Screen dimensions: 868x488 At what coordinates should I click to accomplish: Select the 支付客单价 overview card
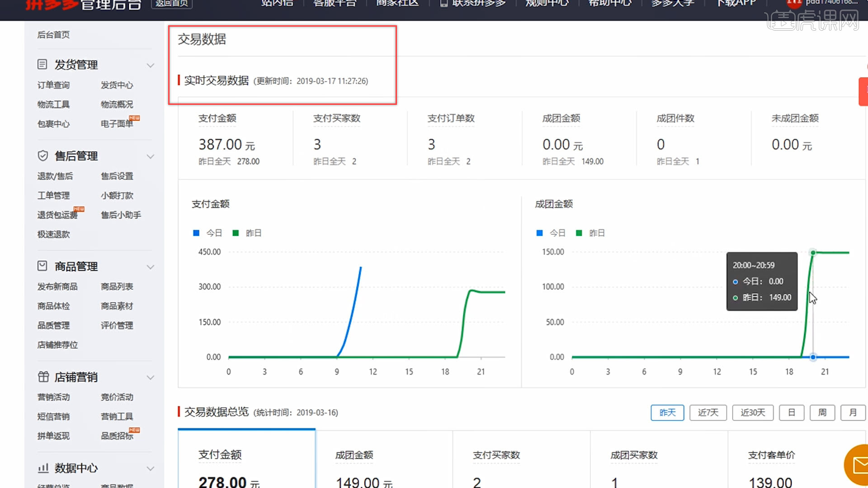pos(797,459)
